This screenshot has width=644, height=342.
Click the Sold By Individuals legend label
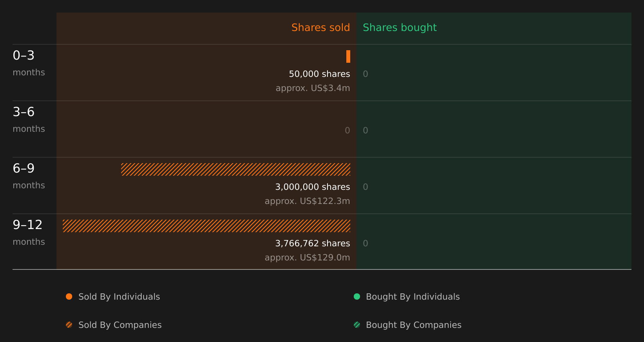[119, 297]
